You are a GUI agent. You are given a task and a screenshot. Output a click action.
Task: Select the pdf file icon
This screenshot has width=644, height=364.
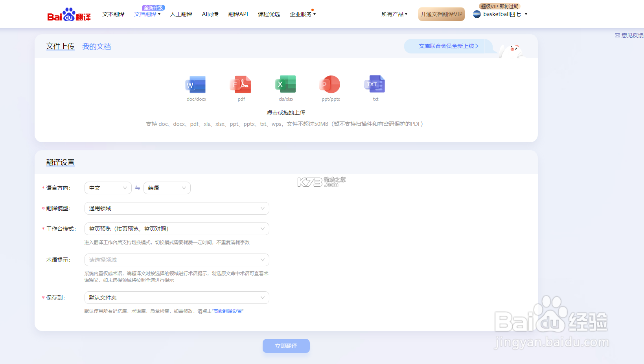(x=241, y=85)
